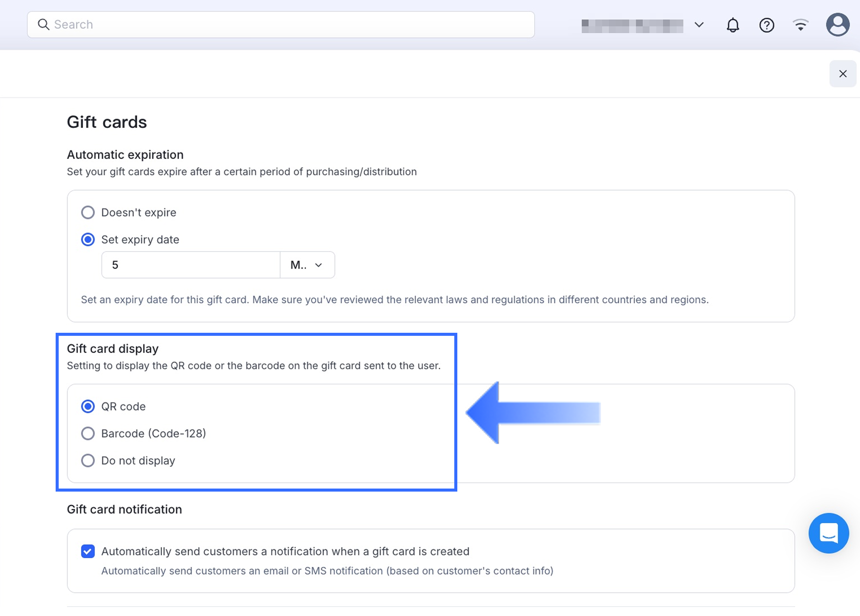This screenshot has width=860, height=616.
Task: Open the expiry time unit dropdown
Action: [307, 265]
